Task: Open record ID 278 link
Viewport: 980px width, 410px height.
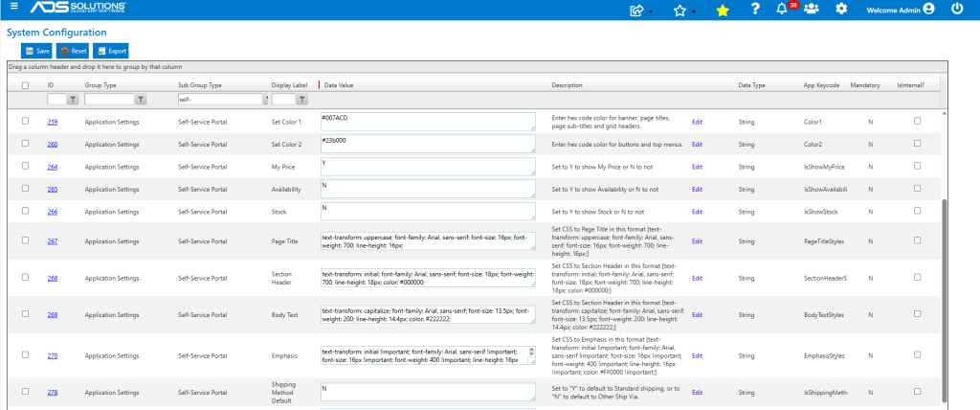Action: (x=53, y=393)
